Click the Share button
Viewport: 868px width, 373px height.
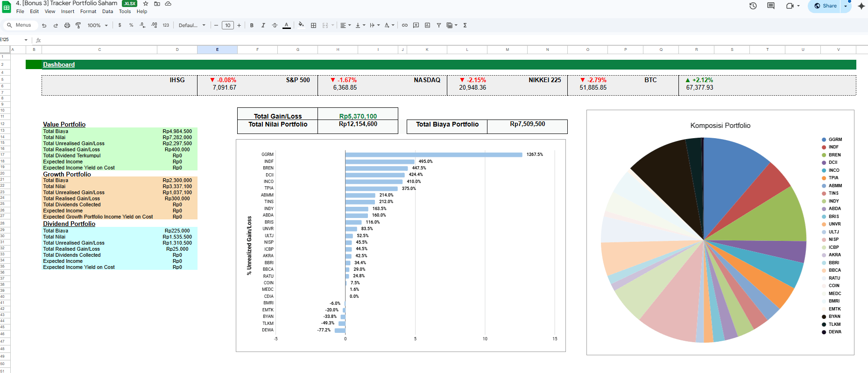coord(825,6)
